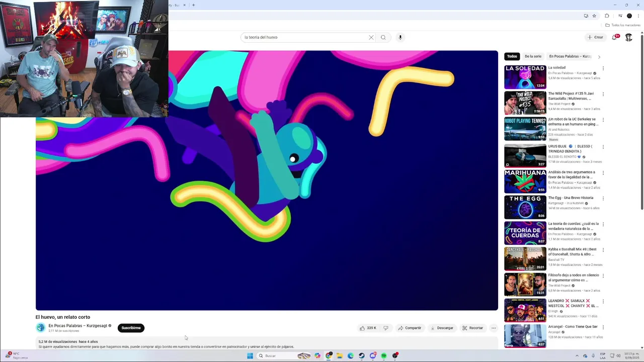Select the Todos filter chip
The image size is (644, 362).
click(x=512, y=56)
